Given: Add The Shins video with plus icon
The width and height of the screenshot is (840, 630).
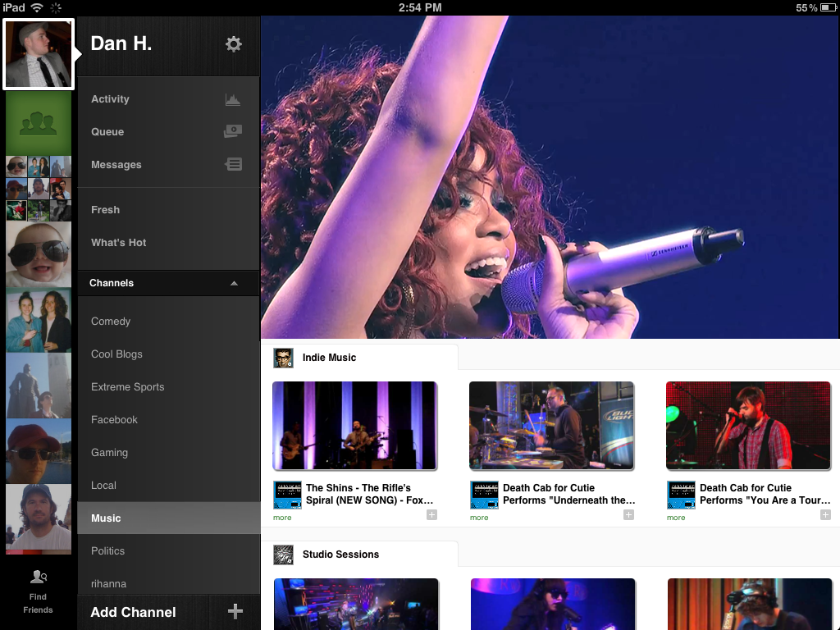Looking at the screenshot, I should coord(431,515).
